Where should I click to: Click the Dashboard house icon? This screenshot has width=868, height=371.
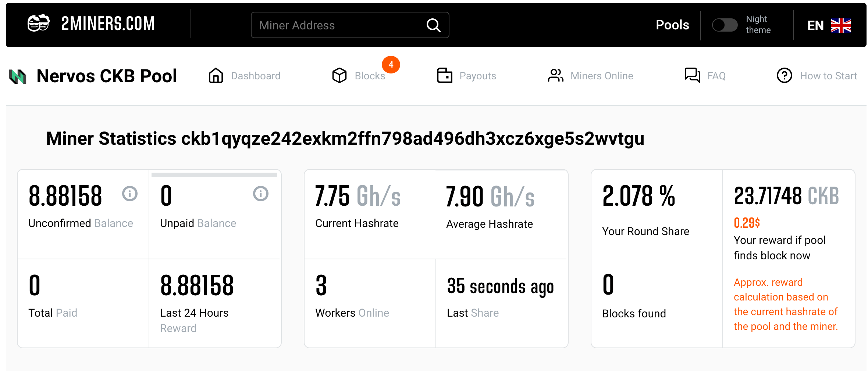pos(216,76)
